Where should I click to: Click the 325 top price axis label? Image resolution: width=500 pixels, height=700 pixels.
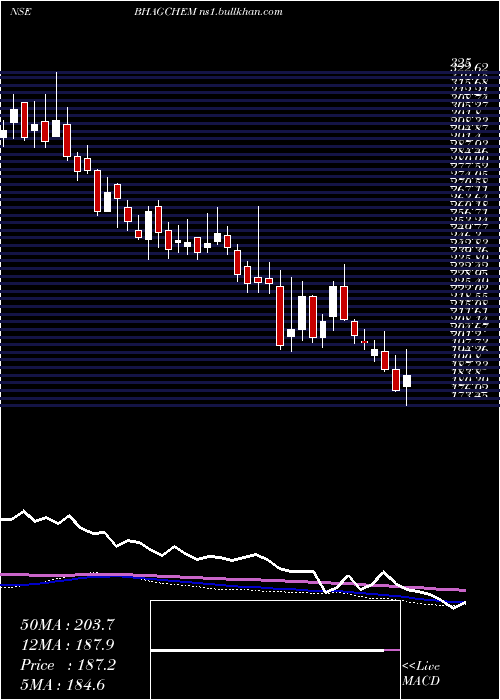coord(462,63)
